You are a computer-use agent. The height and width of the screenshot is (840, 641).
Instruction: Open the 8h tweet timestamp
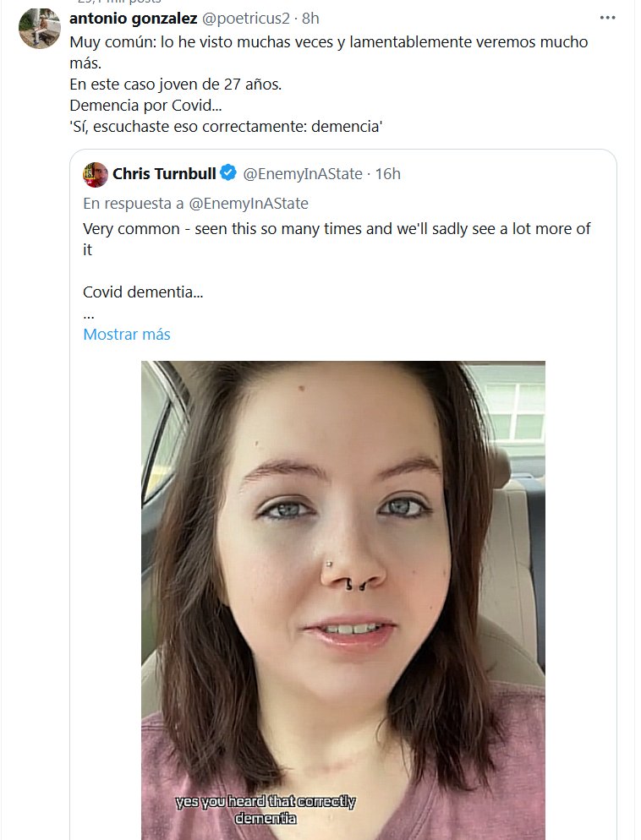310,18
